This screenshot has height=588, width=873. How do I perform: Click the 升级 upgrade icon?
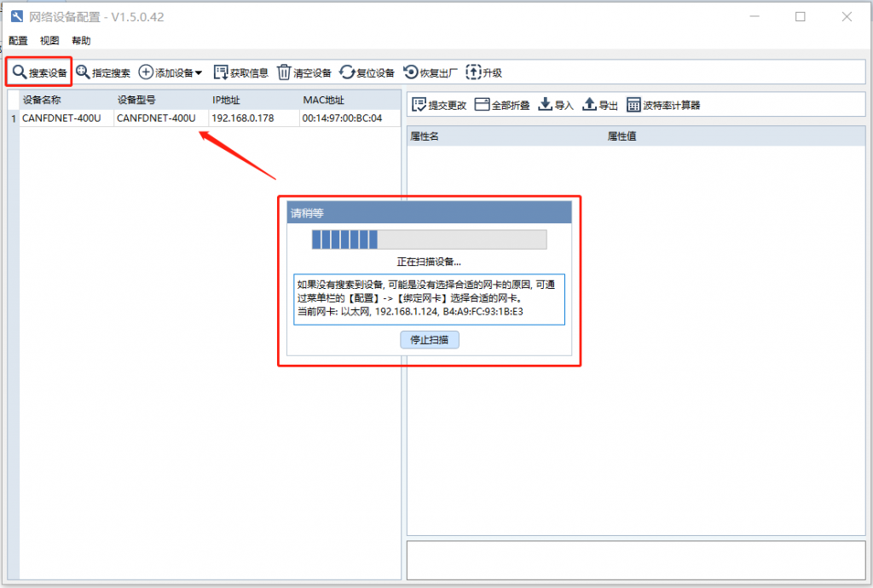tap(473, 72)
